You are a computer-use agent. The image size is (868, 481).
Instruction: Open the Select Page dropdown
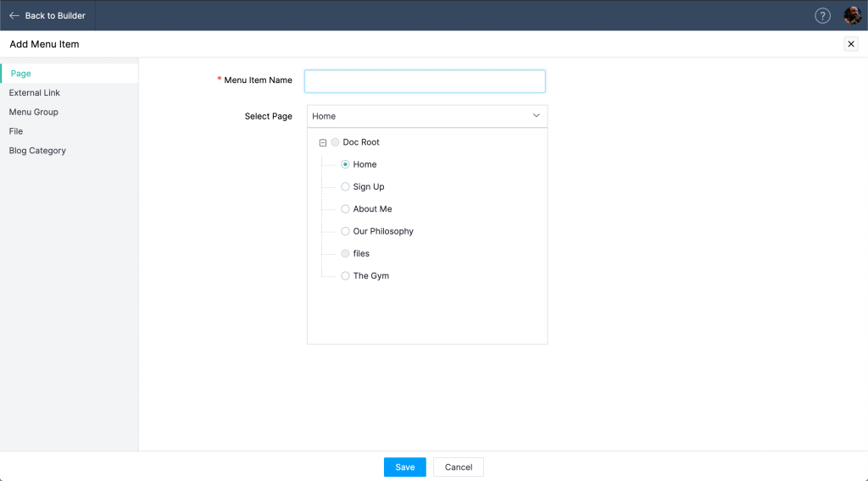coord(426,116)
